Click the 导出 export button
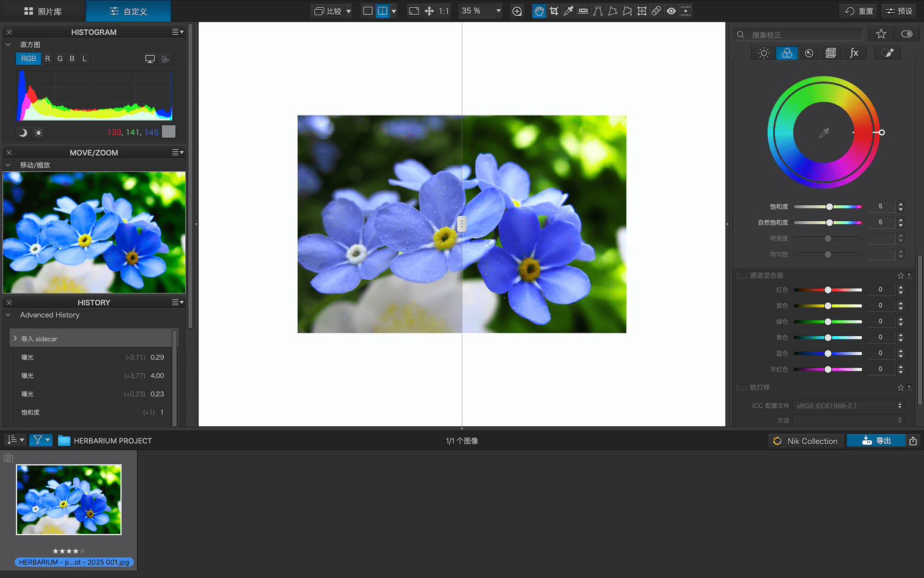 (876, 441)
